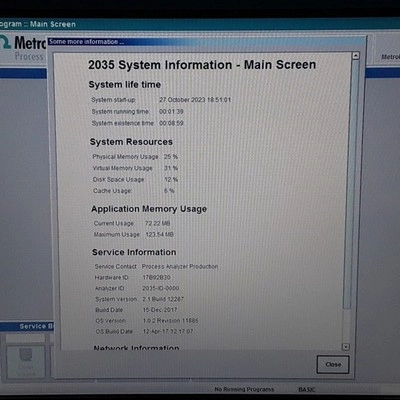The width and height of the screenshot is (400, 400).
Task: Click the Physical Memory Usage 25 % value
Action: (x=171, y=156)
